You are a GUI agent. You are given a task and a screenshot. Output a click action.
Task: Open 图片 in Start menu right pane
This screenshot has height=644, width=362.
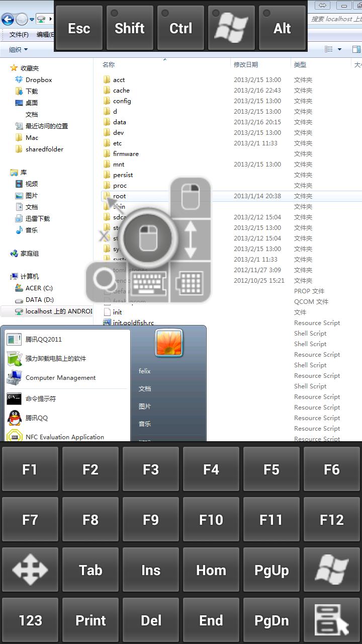pyautogui.click(x=145, y=407)
